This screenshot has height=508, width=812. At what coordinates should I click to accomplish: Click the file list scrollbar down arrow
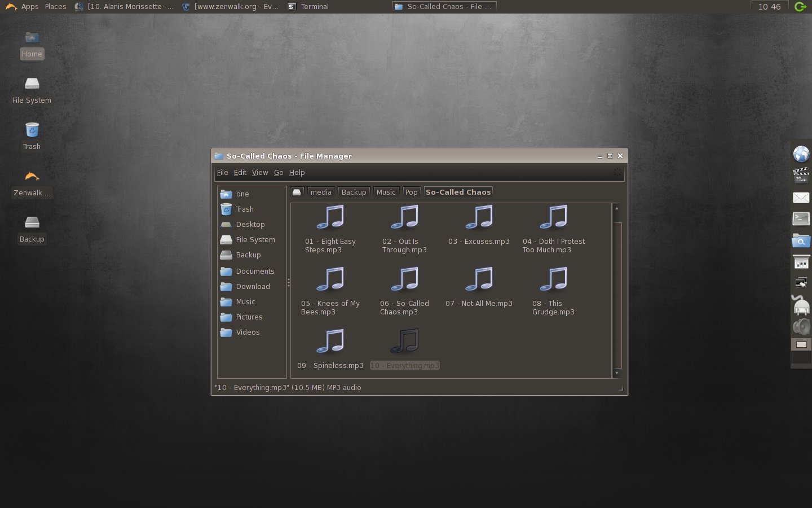click(x=617, y=373)
